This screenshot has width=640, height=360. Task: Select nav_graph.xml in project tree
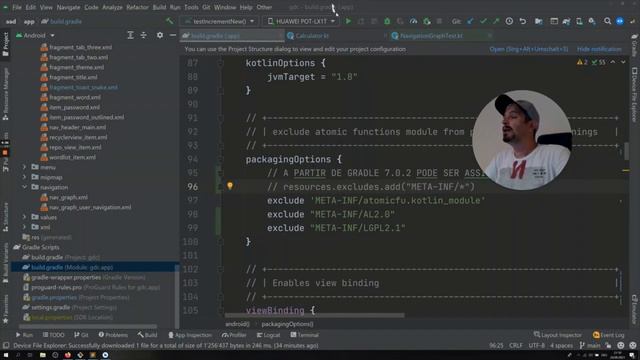[x=68, y=197]
